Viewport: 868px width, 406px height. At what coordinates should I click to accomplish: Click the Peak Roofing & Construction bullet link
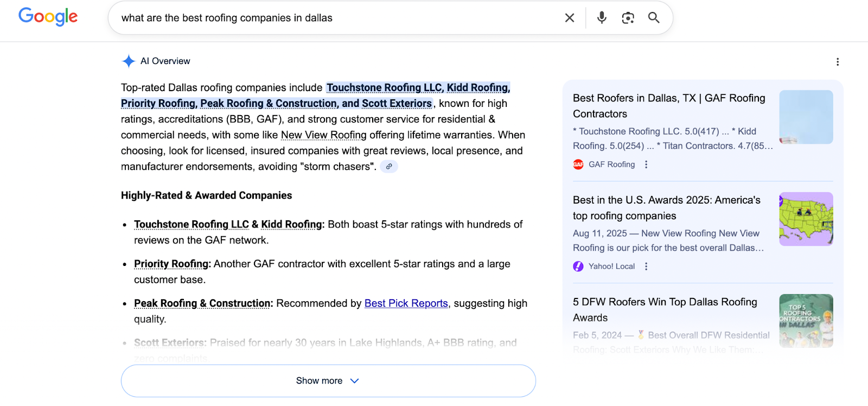[x=202, y=304]
